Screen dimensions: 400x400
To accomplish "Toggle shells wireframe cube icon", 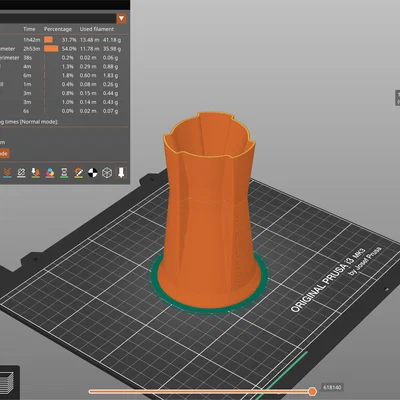I will pos(107,173).
